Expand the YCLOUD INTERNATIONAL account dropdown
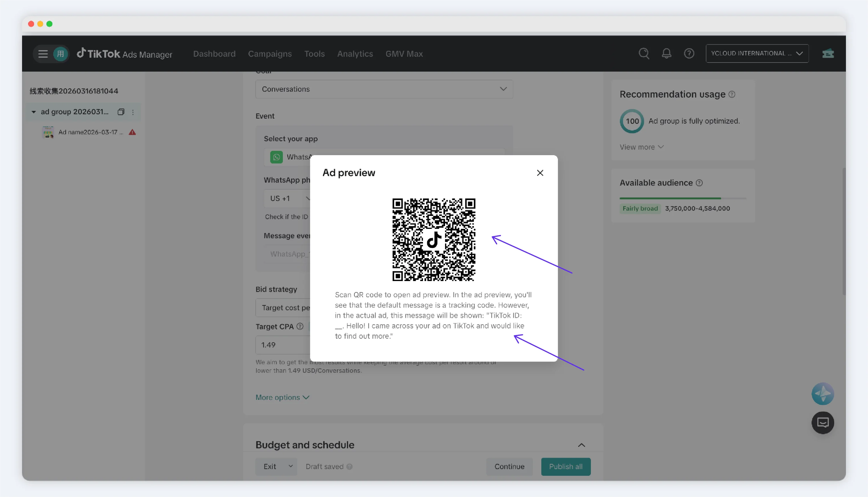The image size is (868, 497). point(757,54)
